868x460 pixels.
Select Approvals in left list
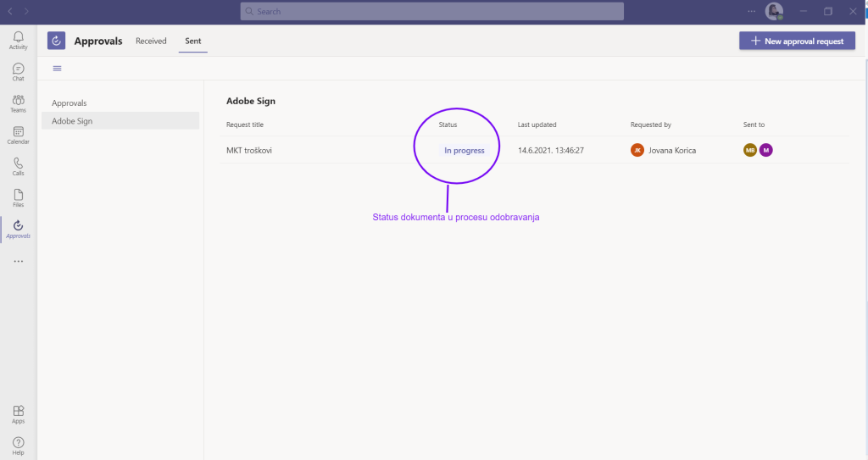[x=70, y=103]
